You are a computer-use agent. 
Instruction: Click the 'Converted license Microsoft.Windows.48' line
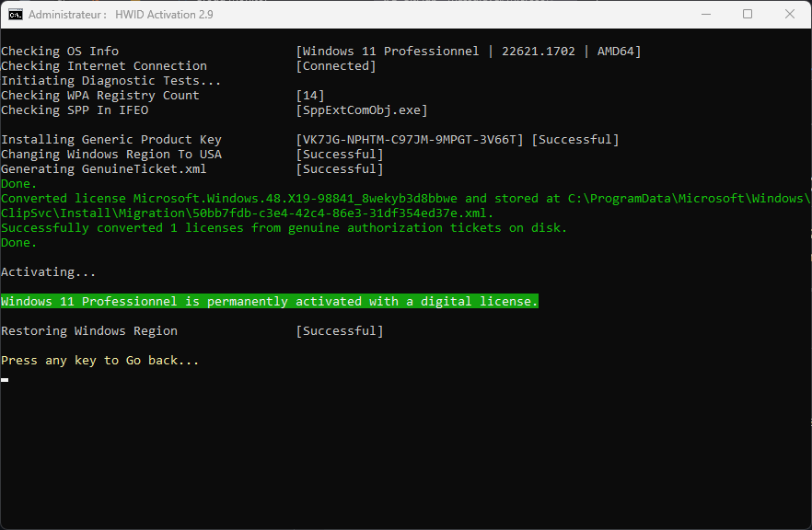coord(405,199)
